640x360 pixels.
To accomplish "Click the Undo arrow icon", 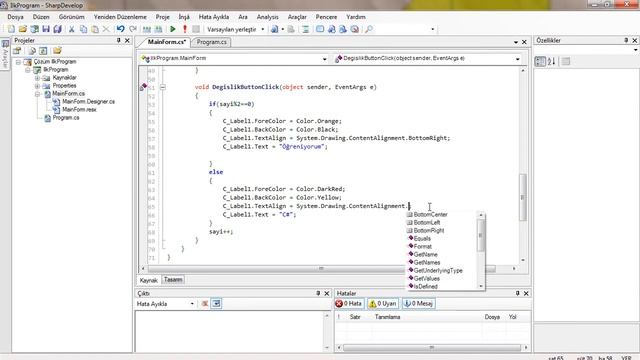I will tap(120, 29).
